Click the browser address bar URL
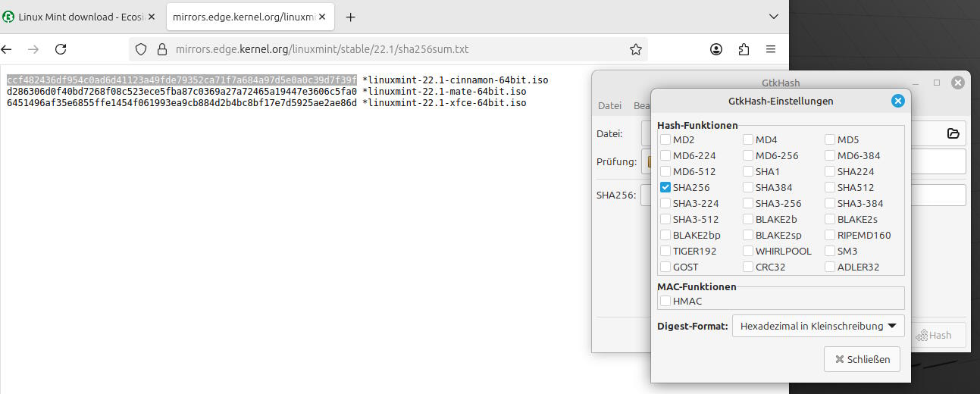This screenshot has width=980, height=394. click(322, 49)
